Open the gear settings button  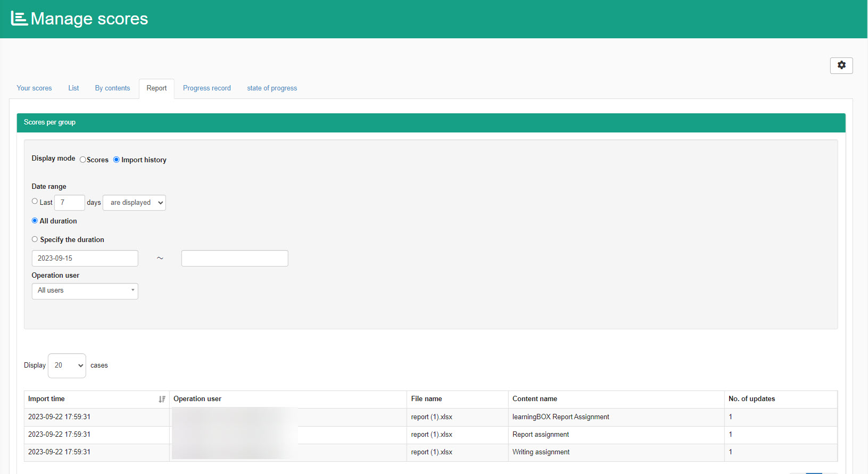tap(841, 65)
